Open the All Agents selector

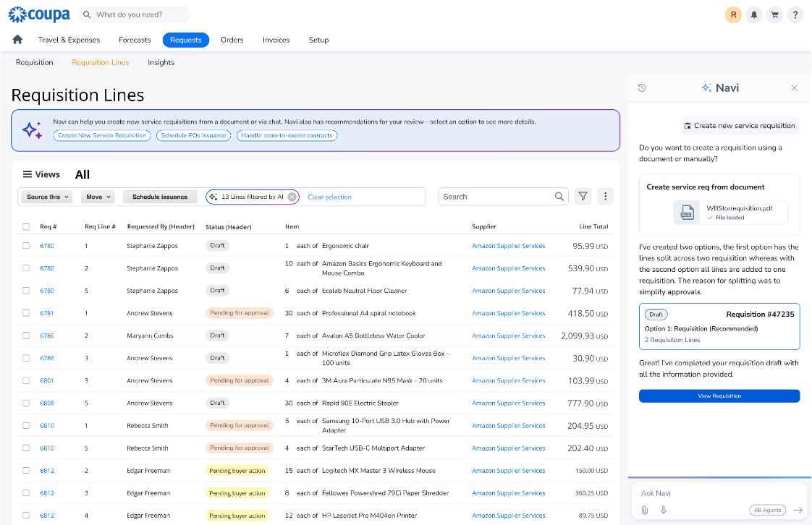tap(767, 510)
